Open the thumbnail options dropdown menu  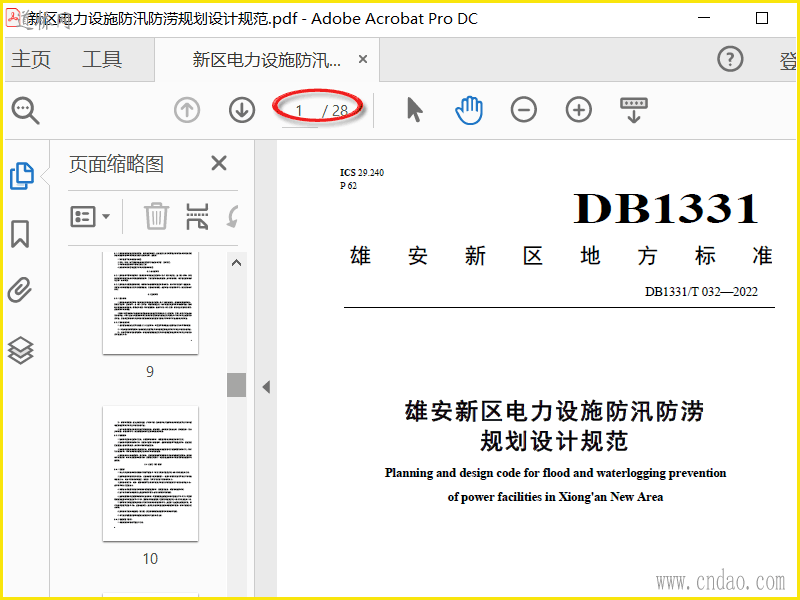pyautogui.click(x=90, y=216)
